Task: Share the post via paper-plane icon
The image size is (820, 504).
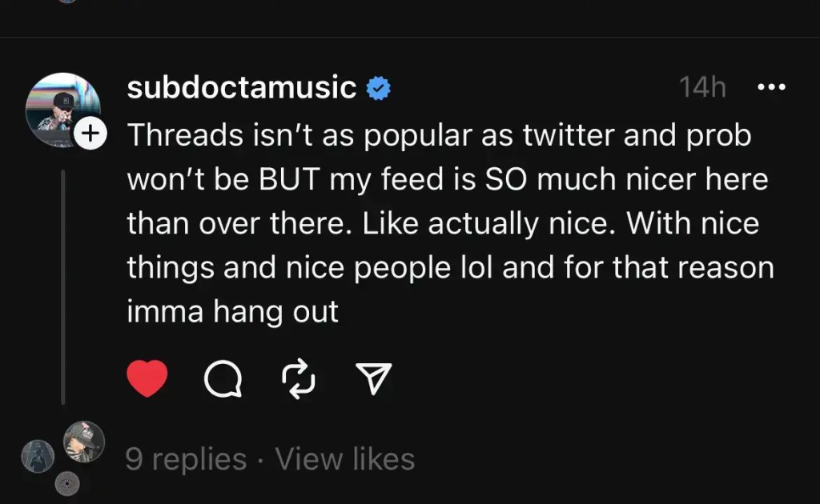Action: click(x=373, y=378)
